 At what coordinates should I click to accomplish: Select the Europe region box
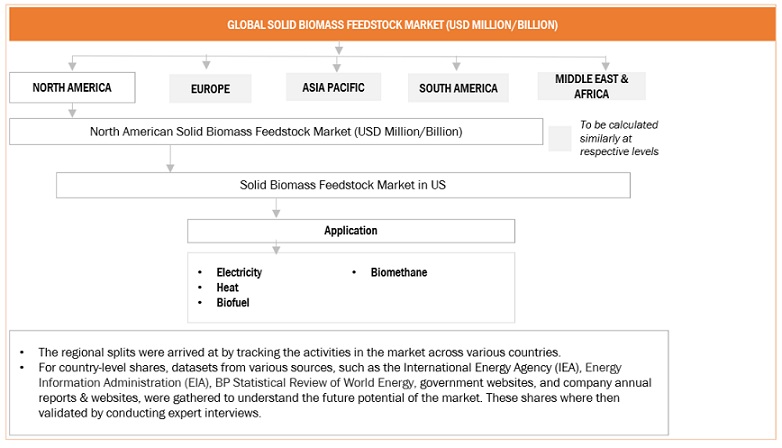[x=210, y=89]
